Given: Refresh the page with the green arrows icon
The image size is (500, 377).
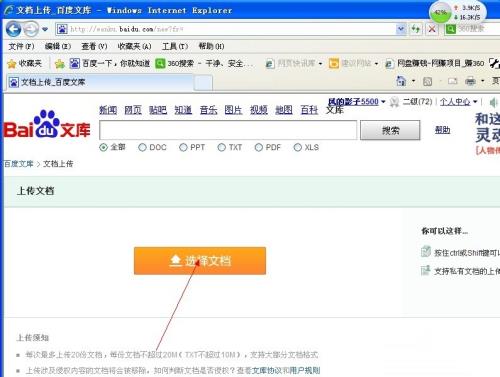Looking at the screenshot, I should [x=416, y=29].
